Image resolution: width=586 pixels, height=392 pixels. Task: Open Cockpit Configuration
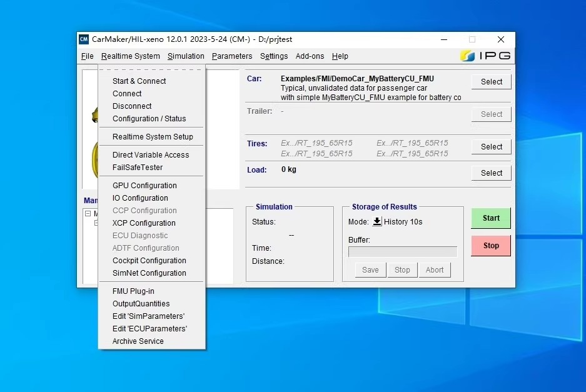[x=152, y=261]
